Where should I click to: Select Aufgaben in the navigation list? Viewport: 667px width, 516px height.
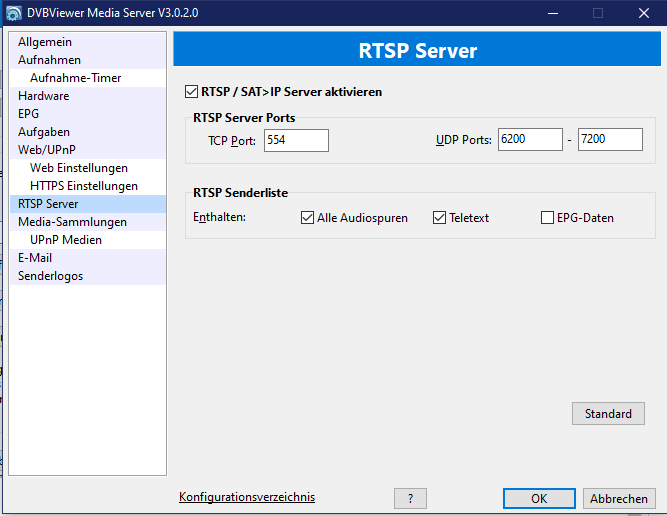point(88,132)
